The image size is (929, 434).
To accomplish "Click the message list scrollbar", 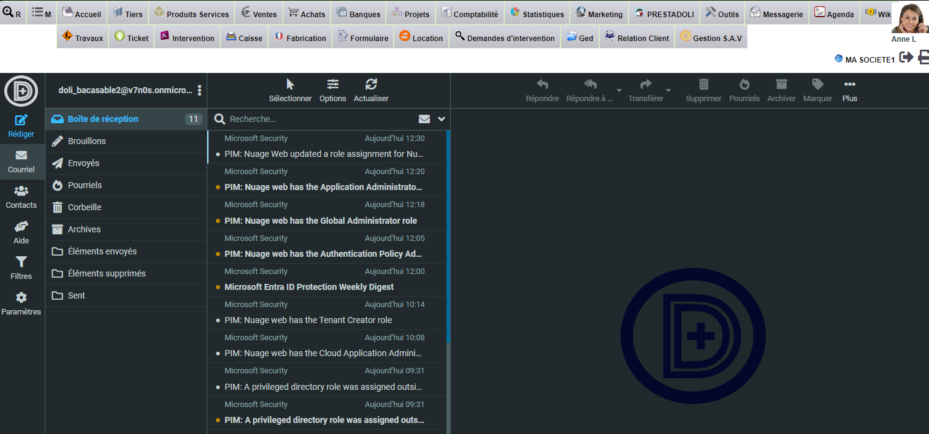I will 449,237.
